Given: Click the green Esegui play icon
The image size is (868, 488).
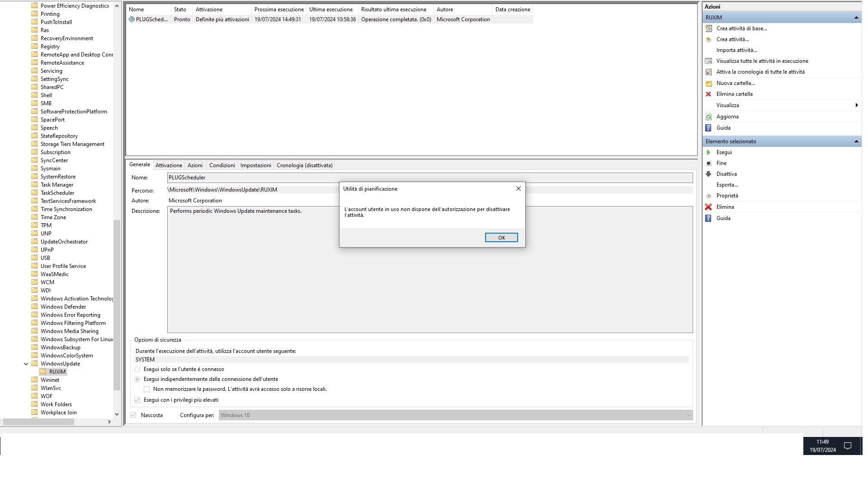Looking at the screenshot, I should point(708,152).
